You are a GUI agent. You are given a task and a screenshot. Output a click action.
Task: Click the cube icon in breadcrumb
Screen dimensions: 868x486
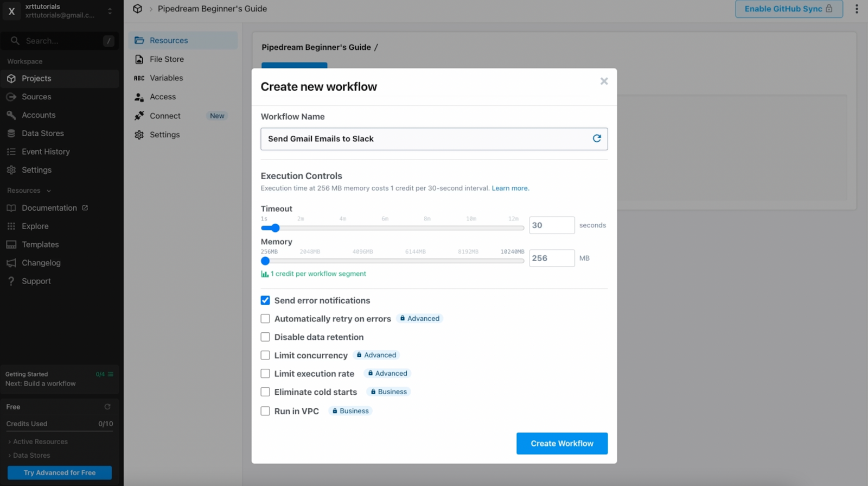point(138,9)
